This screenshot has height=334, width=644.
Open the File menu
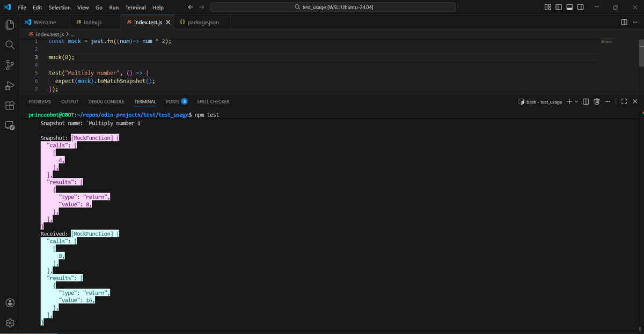(x=23, y=8)
